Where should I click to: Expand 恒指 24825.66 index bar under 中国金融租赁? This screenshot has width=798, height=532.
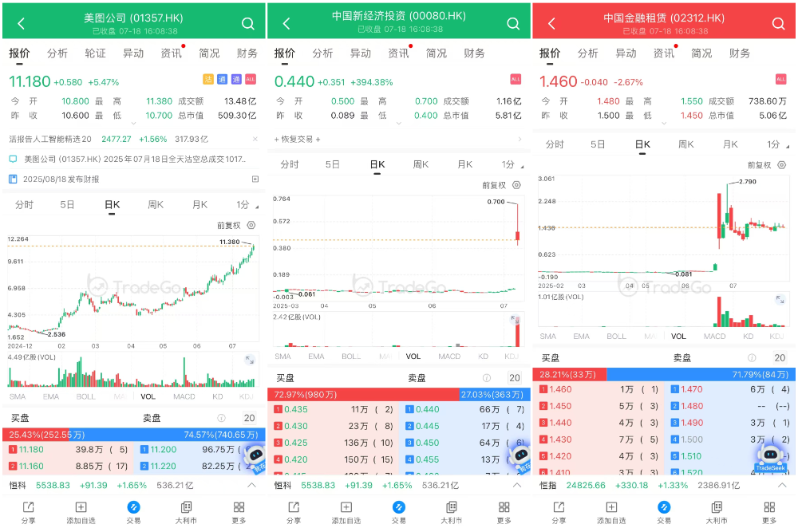click(x=782, y=485)
